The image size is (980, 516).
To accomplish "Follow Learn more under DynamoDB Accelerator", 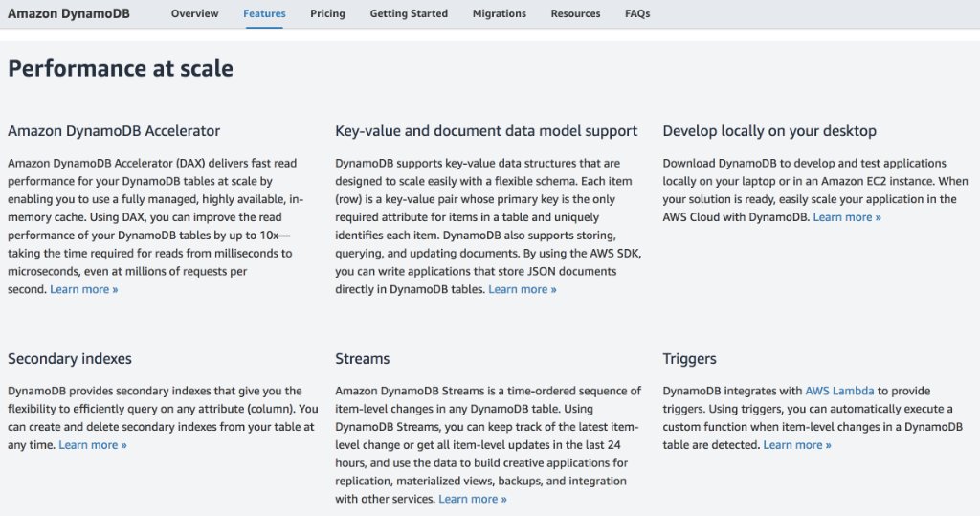I will click(x=84, y=289).
